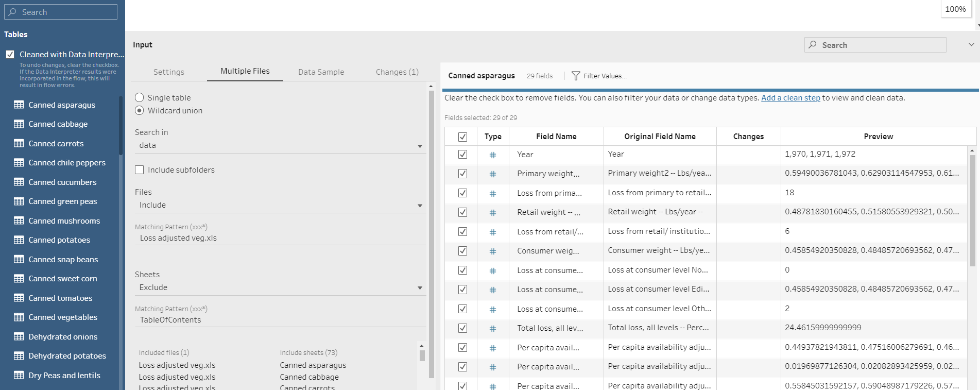This screenshot has width=980, height=390.
Task: Click the Filter Values funnel icon
Action: click(x=576, y=76)
